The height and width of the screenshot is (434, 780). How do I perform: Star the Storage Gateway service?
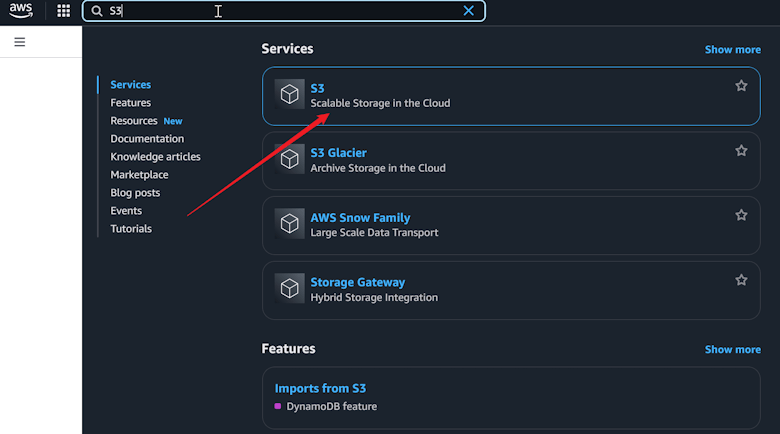click(x=741, y=280)
